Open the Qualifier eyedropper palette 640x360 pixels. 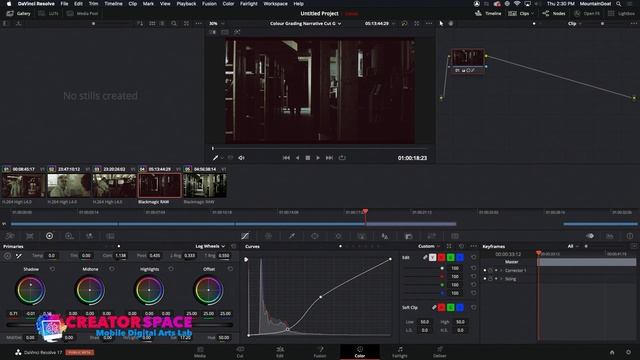pos(292,236)
